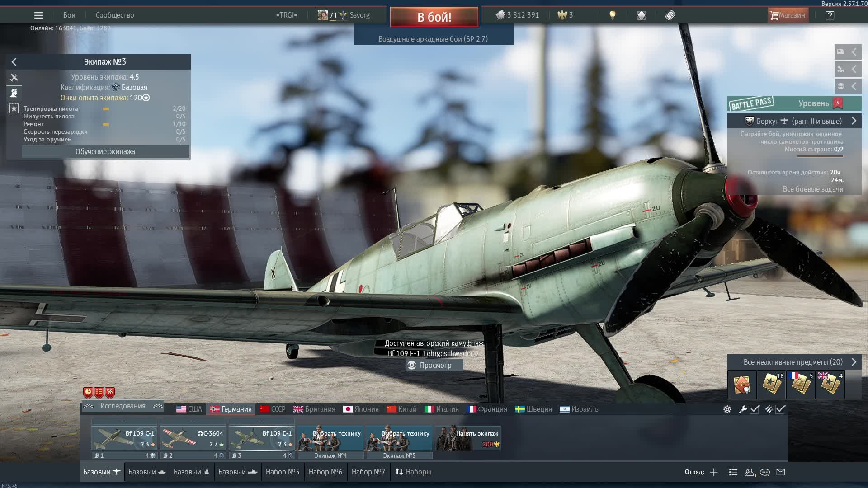Open game mode selector Воздушные аркадные бои

pos(433,39)
